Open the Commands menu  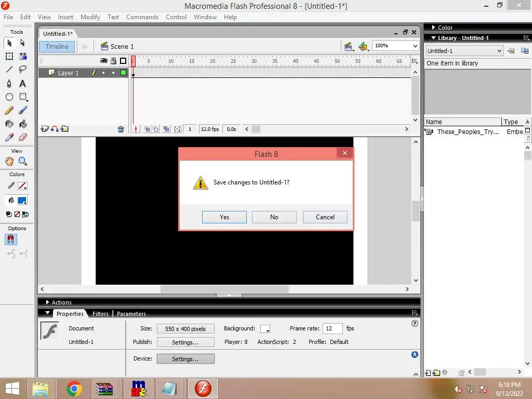tap(142, 17)
